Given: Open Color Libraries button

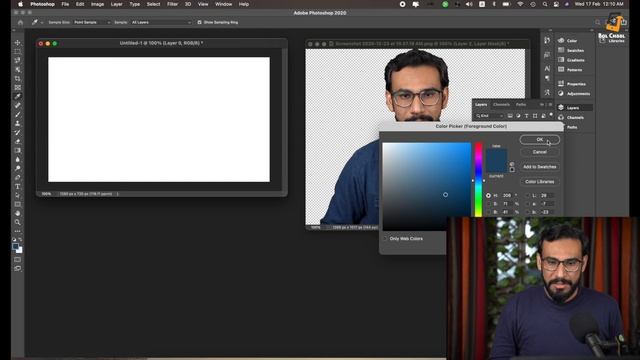Looking at the screenshot, I should 540,181.
